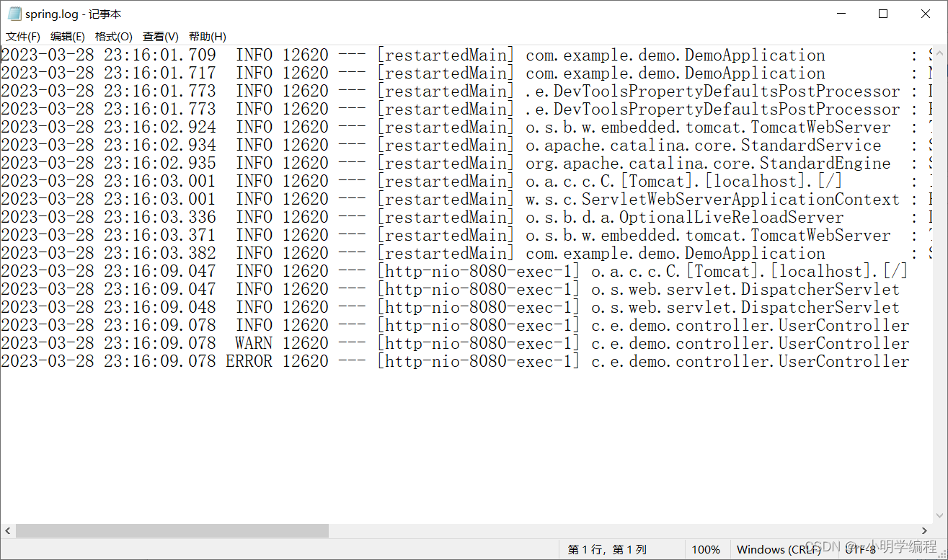Click the ERROR level log entry

tap(455, 361)
